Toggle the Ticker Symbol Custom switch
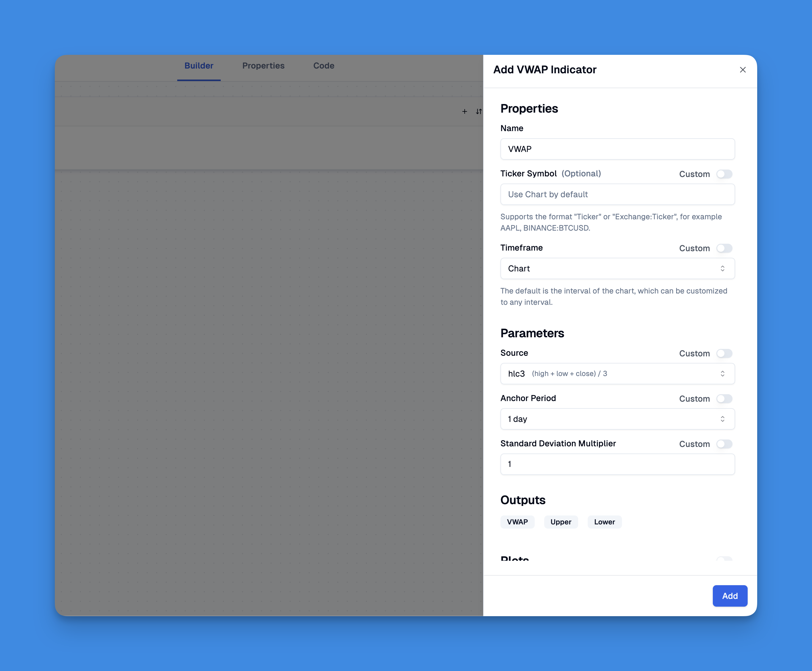812x671 pixels. click(725, 174)
